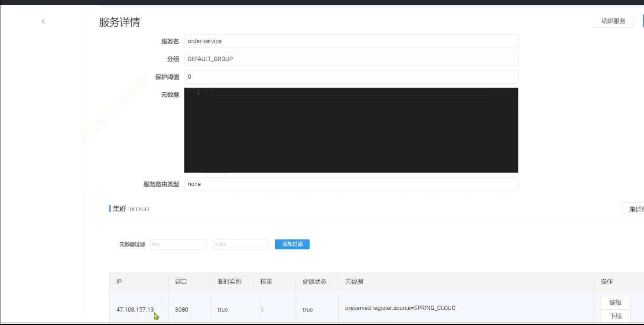The height and width of the screenshot is (325, 644).
Task: Click the 服务路由类型 field showing none
Action: tap(351, 184)
